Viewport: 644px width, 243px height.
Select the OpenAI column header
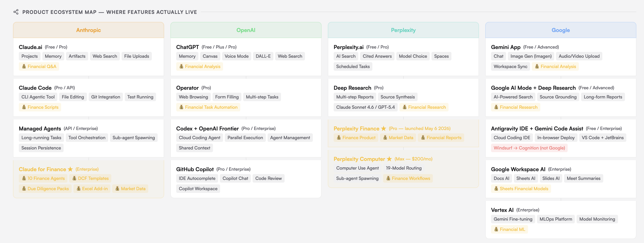click(246, 30)
